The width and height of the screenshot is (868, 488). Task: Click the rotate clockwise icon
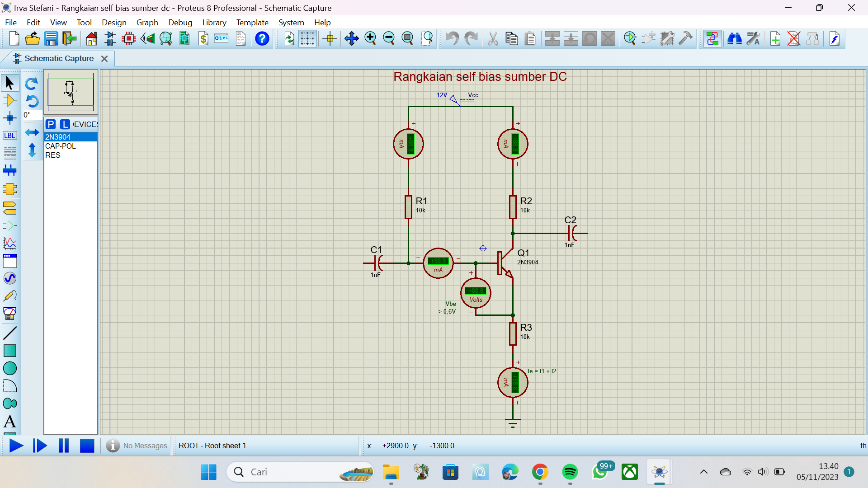click(32, 84)
